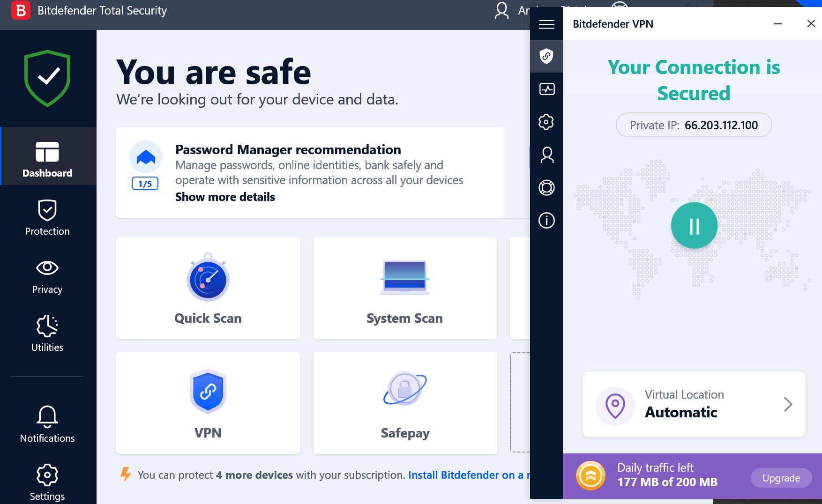The width and height of the screenshot is (822, 504).
Task: Open the Safepay tile
Action: coord(405,403)
